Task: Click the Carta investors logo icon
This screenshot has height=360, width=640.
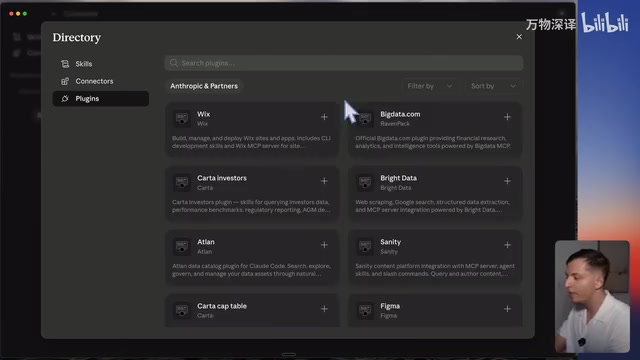Action: (x=182, y=182)
